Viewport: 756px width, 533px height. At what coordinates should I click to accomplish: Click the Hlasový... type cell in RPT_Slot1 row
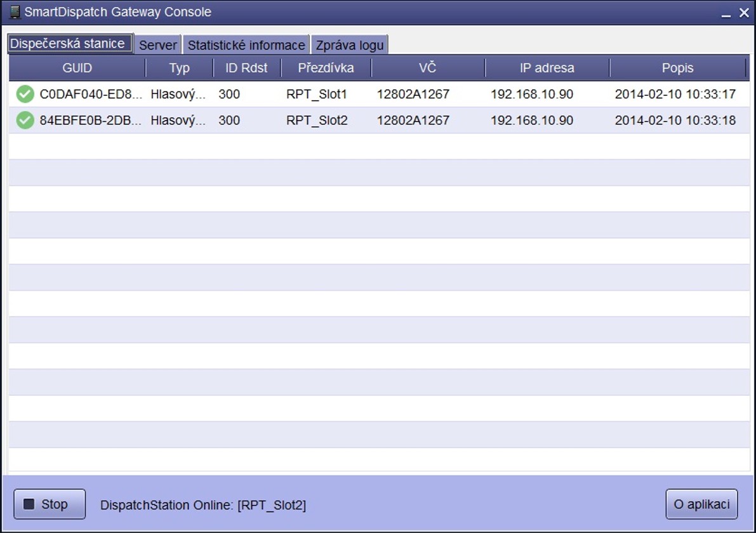click(x=178, y=94)
